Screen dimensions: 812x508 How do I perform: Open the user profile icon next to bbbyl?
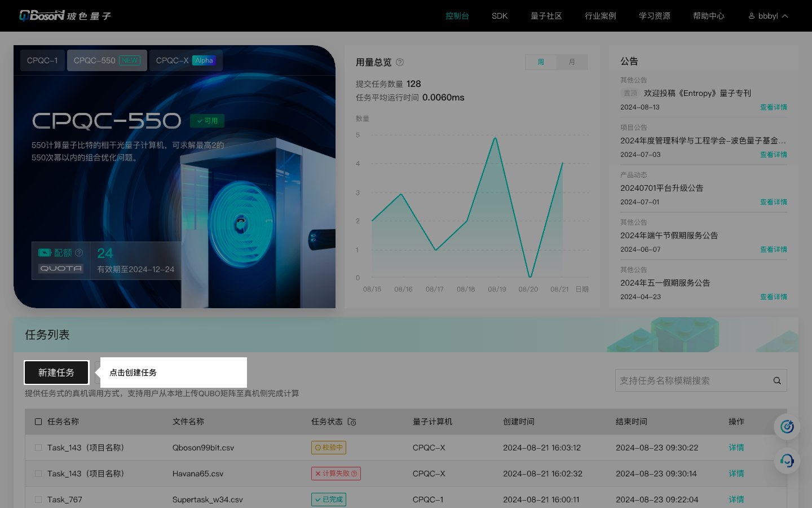point(752,16)
